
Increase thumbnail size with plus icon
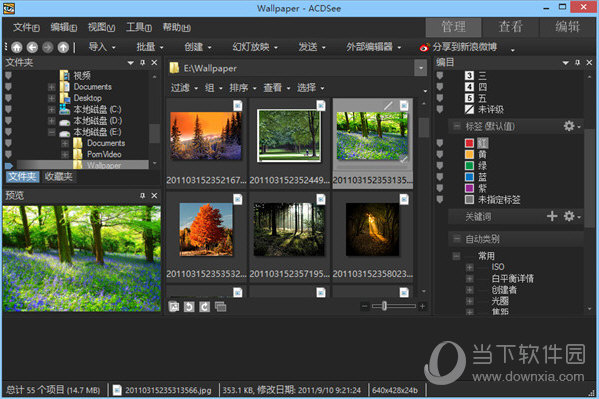pos(423,306)
